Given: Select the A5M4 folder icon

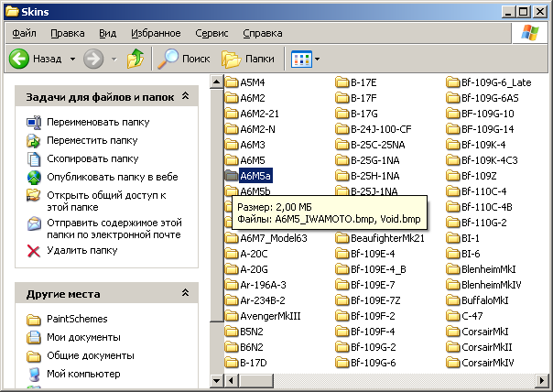Looking at the screenshot, I should click(232, 82).
